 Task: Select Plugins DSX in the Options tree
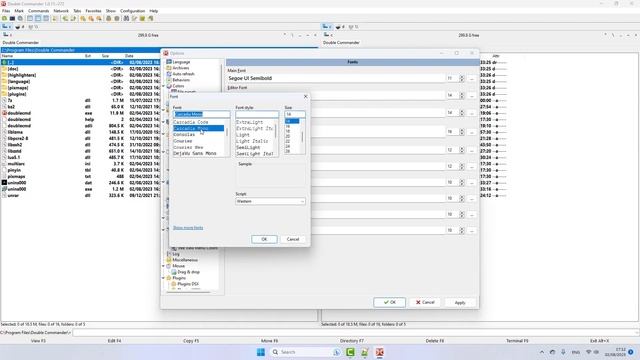pos(188,284)
